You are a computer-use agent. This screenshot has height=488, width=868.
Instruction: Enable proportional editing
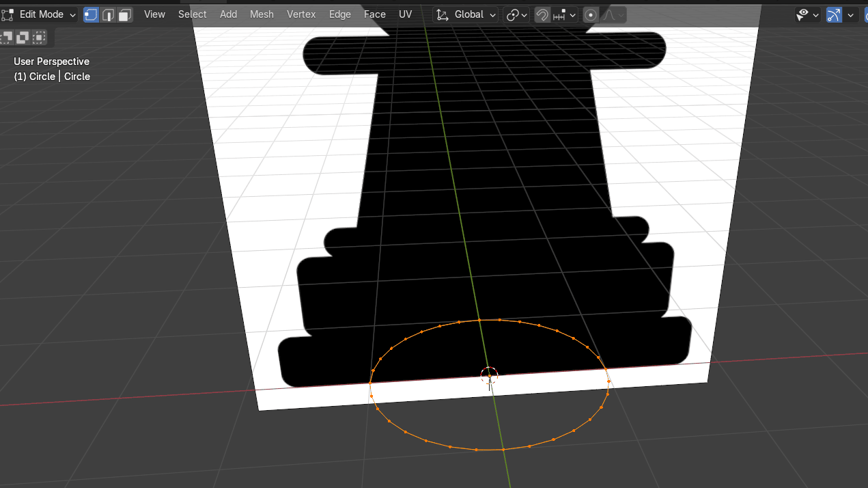[591, 14]
